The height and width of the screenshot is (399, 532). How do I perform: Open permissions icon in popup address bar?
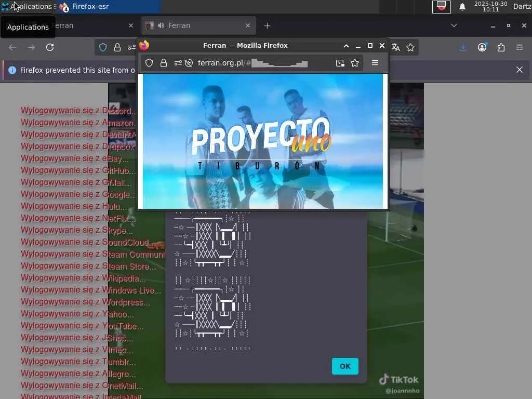coord(178,63)
